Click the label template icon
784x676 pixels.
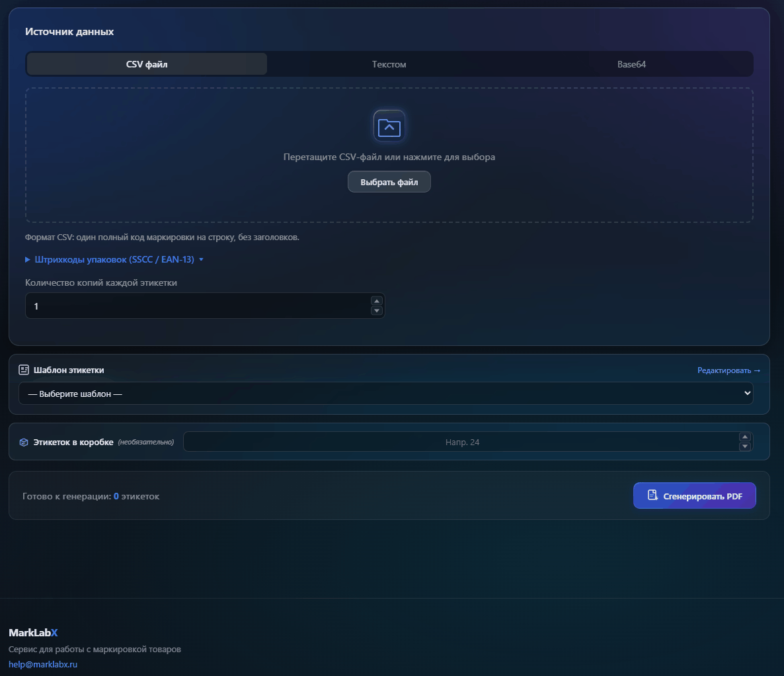pyautogui.click(x=24, y=370)
